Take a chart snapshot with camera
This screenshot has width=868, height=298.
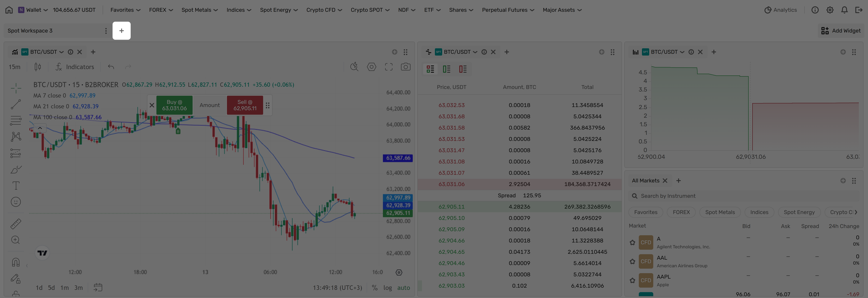coord(406,67)
